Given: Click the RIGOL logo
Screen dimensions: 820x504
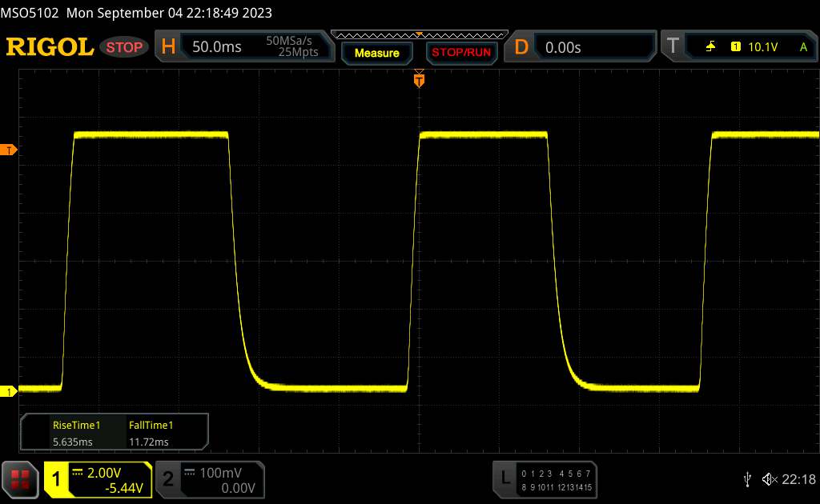Looking at the screenshot, I should click(50, 47).
